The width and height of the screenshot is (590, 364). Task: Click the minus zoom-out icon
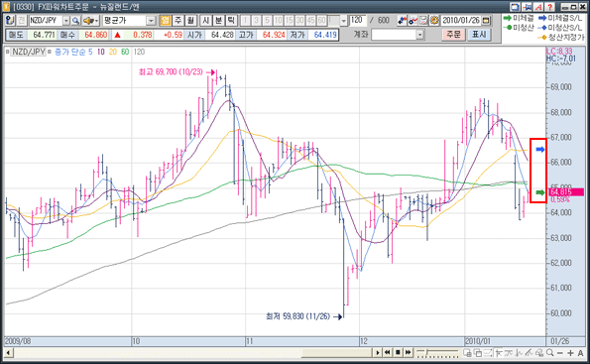click(x=560, y=353)
